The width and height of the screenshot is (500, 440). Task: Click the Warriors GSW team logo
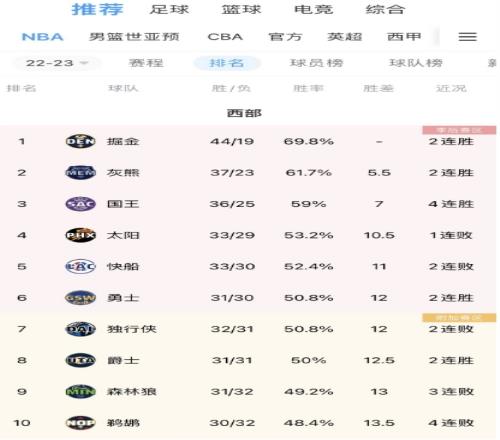pos(80,298)
